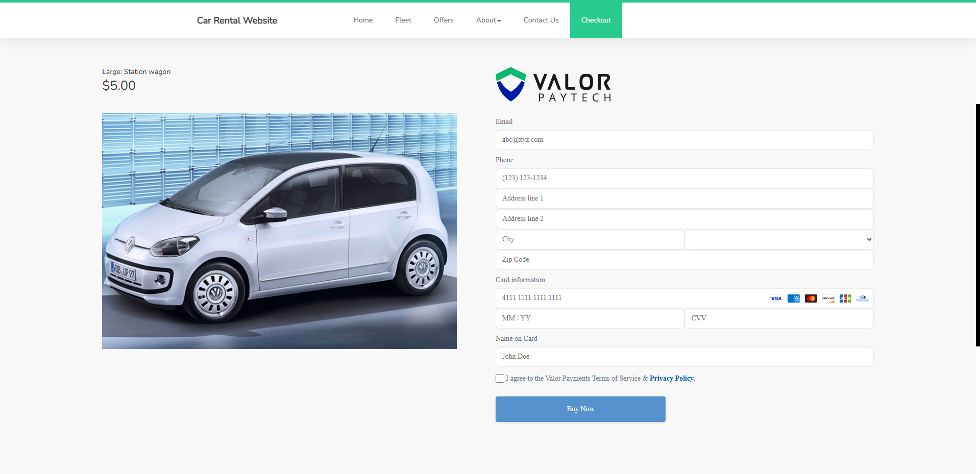
Task: Click the Visa card icon
Action: [776, 298]
